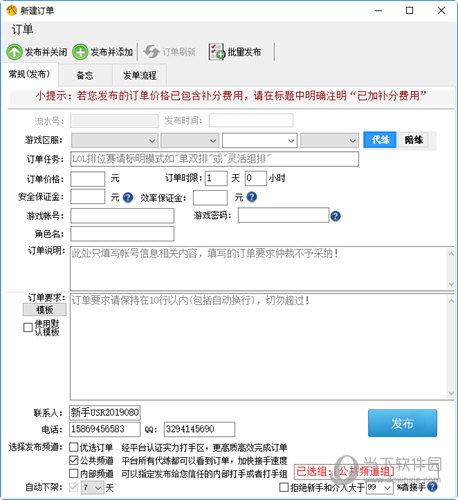Click the 批量发布 toolbar label
This screenshot has height=500, width=458.
point(244,52)
